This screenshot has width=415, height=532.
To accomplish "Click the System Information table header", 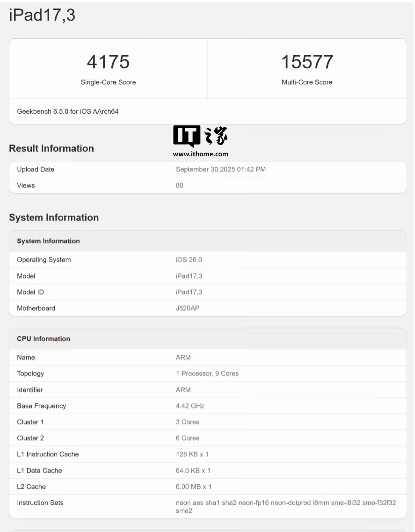I will (x=48, y=241).
